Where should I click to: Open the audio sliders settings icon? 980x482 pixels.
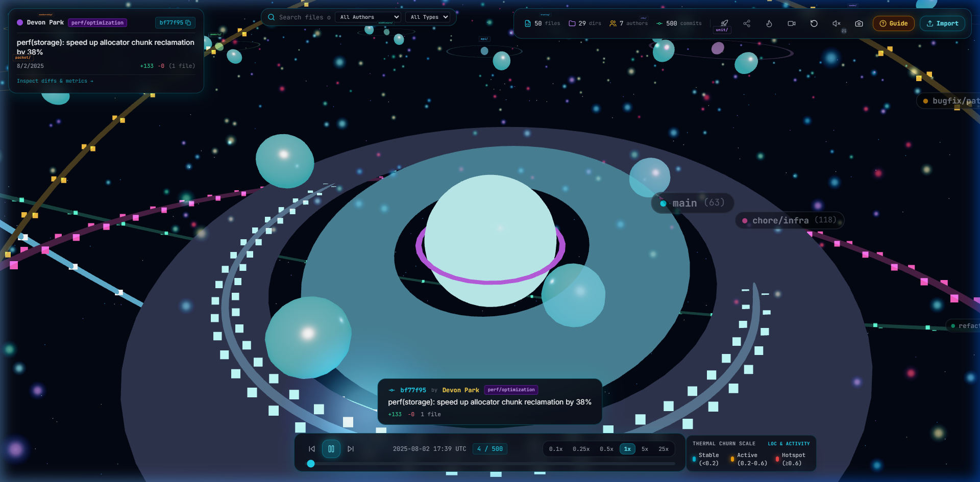coord(844,31)
